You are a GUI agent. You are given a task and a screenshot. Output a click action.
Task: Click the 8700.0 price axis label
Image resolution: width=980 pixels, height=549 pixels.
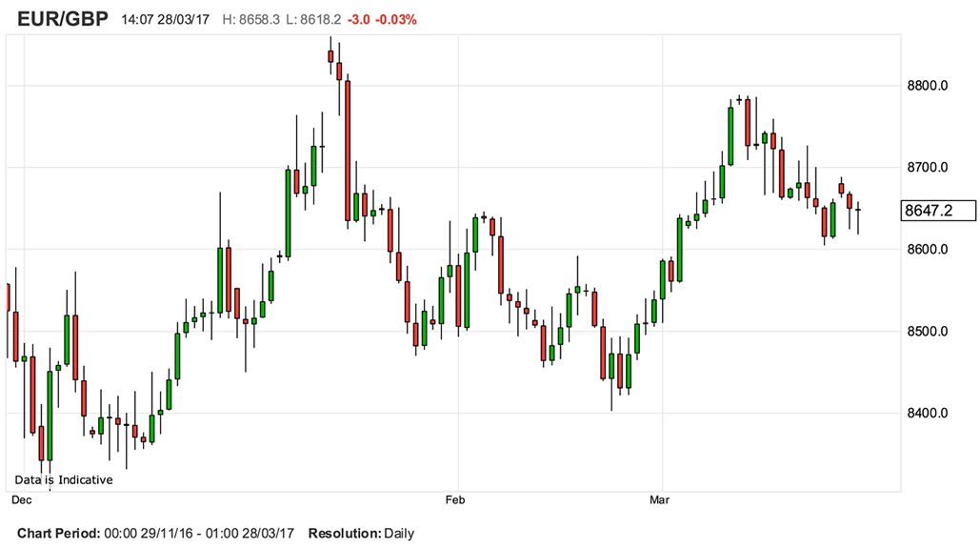coord(929,168)
